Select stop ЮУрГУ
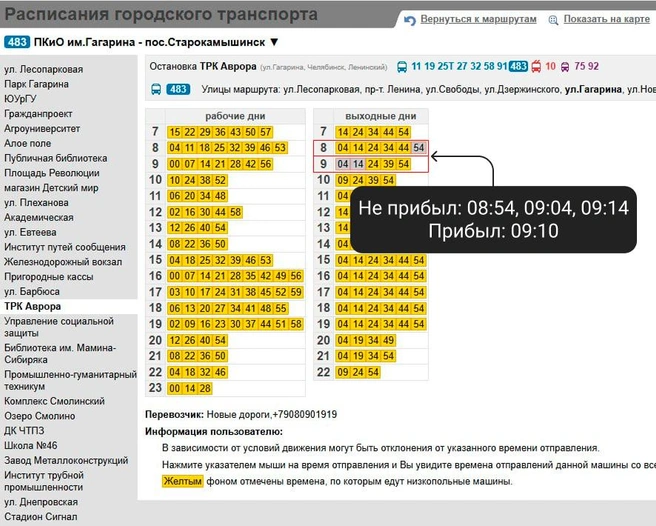 [x=20, y=99]
